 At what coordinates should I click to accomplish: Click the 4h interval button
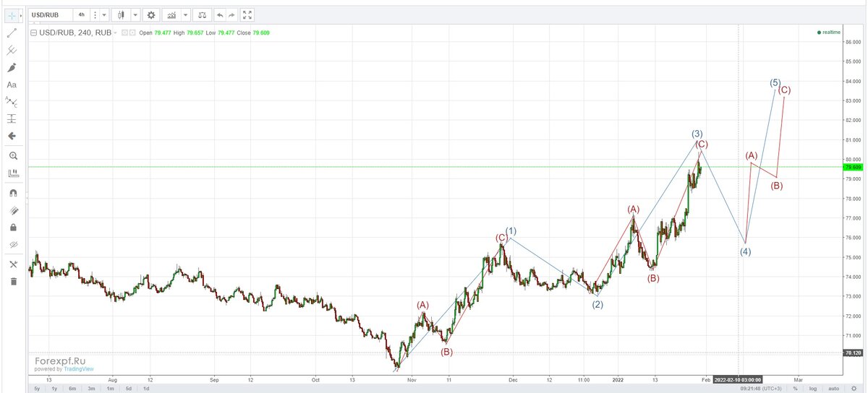(82, 14)
